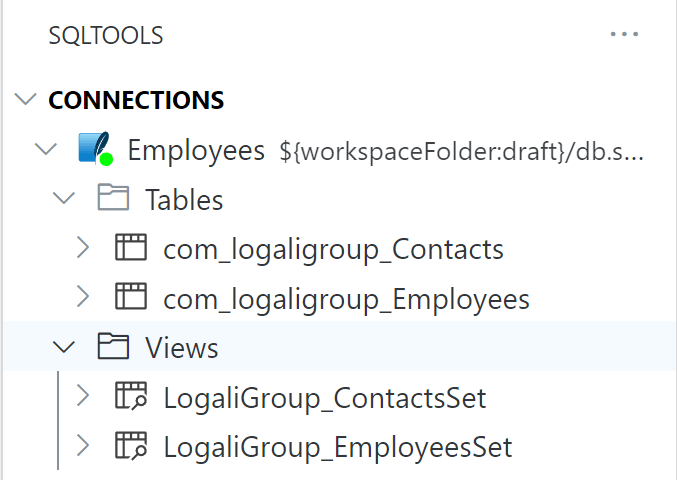Select the LogaliGroup_EmployeesSet view name
The height and width of the screenshot is (480, 677).
(x=338, y=448)
